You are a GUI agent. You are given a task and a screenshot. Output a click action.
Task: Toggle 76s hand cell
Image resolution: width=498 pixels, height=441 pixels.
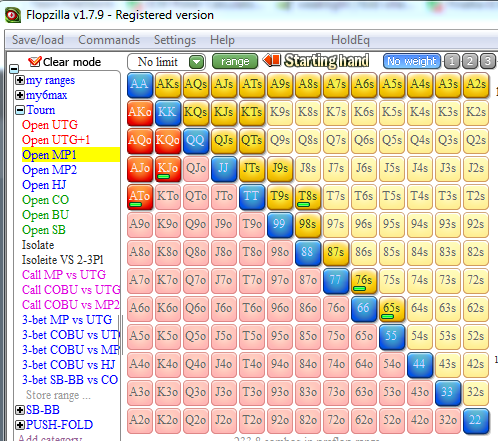coord(364,281)
